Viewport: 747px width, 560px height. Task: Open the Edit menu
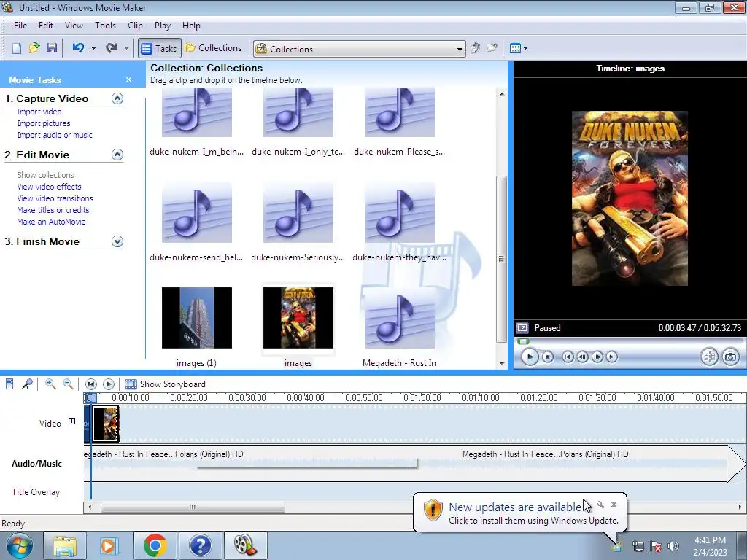pos(46,26)
